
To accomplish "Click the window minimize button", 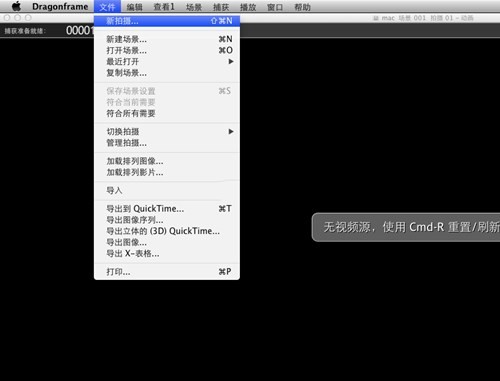I will [x=18, y=17].
